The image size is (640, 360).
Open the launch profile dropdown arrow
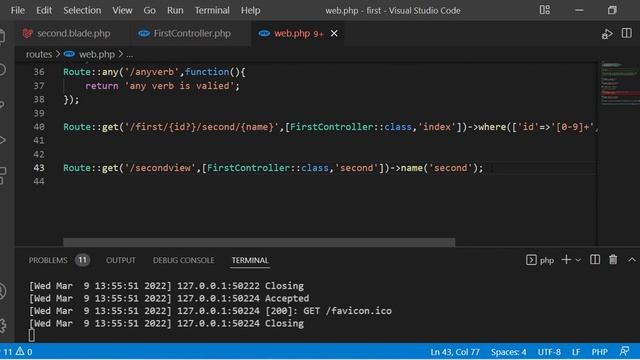578,260
